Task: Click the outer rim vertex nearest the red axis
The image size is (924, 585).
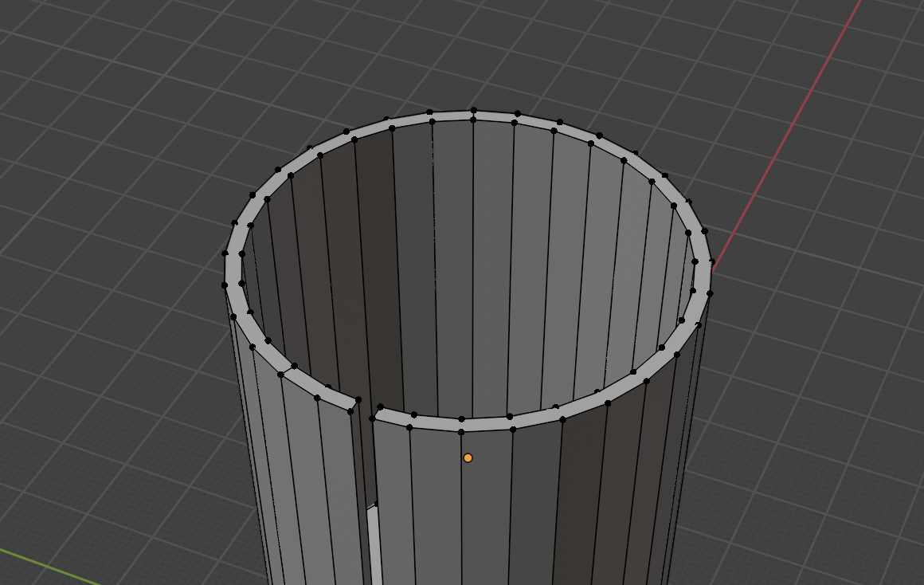Action: 711,261
